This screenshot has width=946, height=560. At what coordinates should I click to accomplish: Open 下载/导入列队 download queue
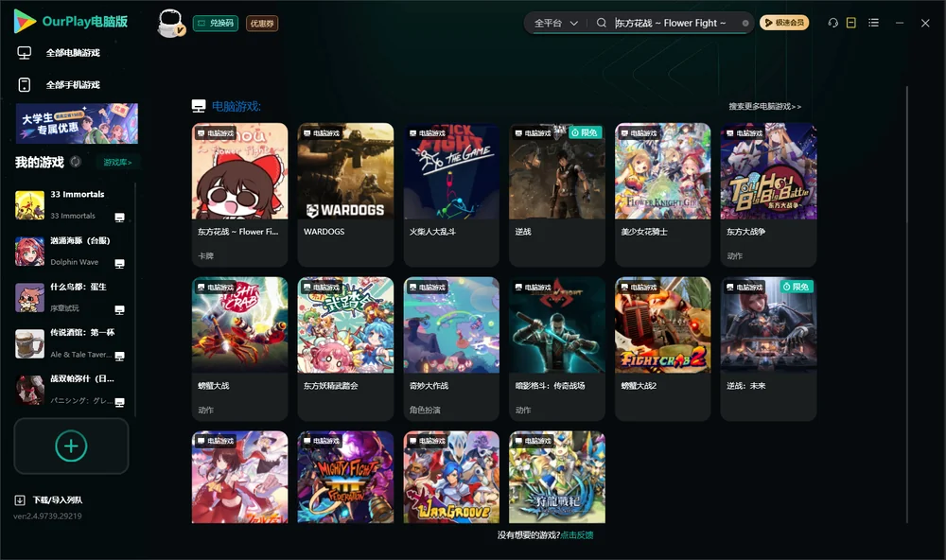[x=57, y=499]
